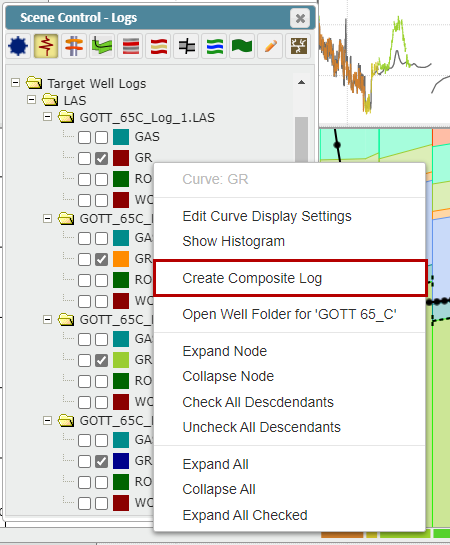Collapse the Target Well Logs folder

[x=15, y=83]
